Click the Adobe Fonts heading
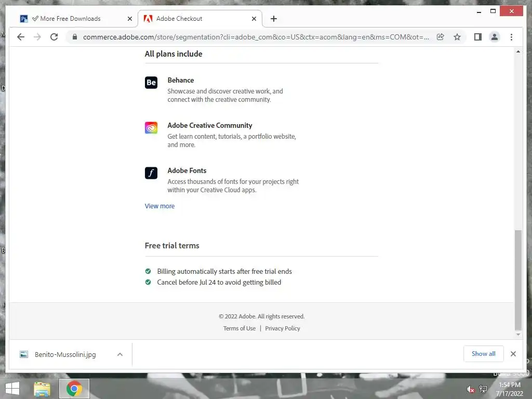Screen dimensions: 532x399 coord(187,170)
